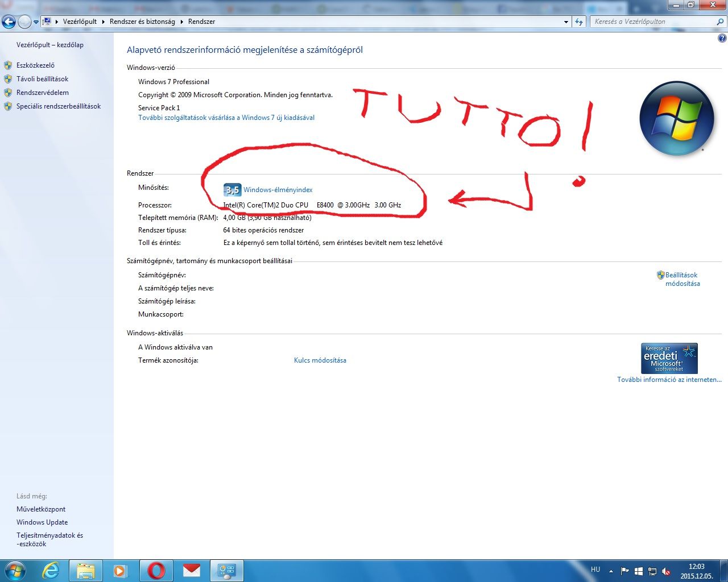Click the Windows logo tray icon
The width and height of the screenshot is (728, 582).
point(639,571)
